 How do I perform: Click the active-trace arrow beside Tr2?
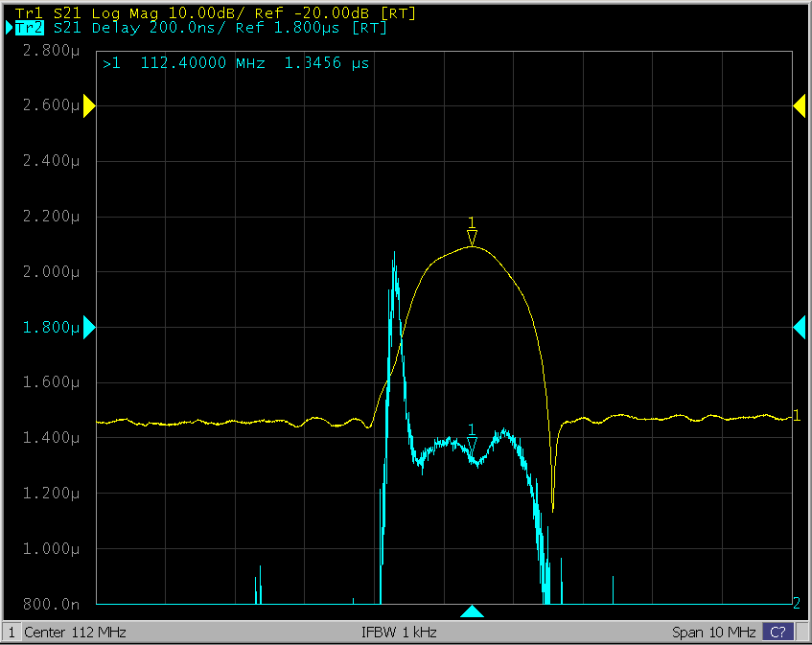10,28
